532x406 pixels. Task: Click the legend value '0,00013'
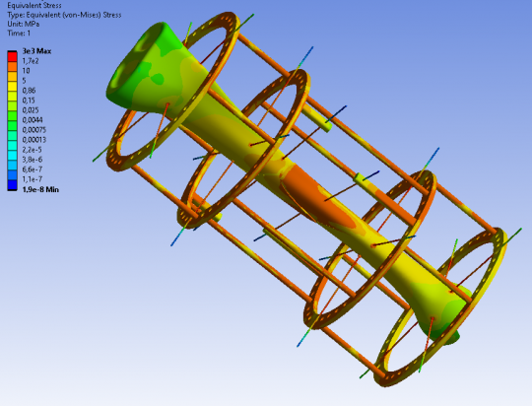(x=33, y=140)
